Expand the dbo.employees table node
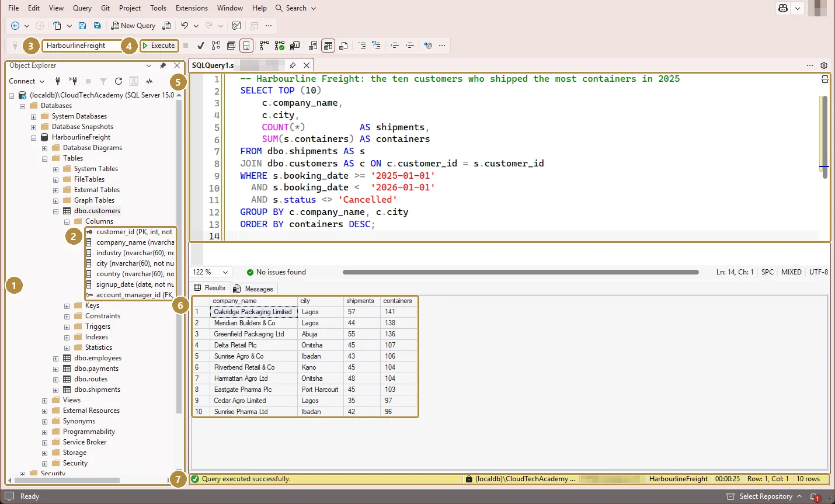 (56, 359)
